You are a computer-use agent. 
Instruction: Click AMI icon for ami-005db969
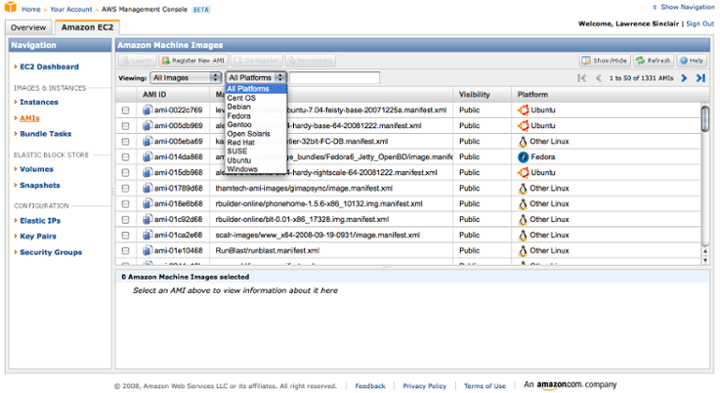point(147,126)
